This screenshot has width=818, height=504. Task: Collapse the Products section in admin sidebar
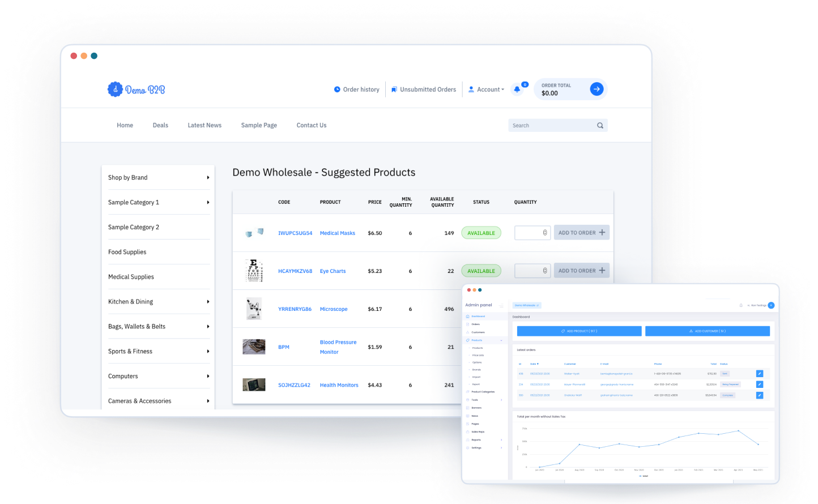[x=501, y=340]
